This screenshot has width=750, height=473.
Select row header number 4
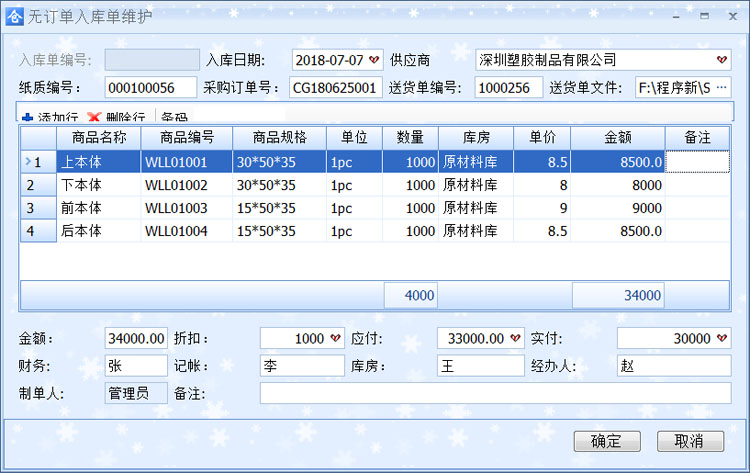pyautogui.click(x=38, y=231)
